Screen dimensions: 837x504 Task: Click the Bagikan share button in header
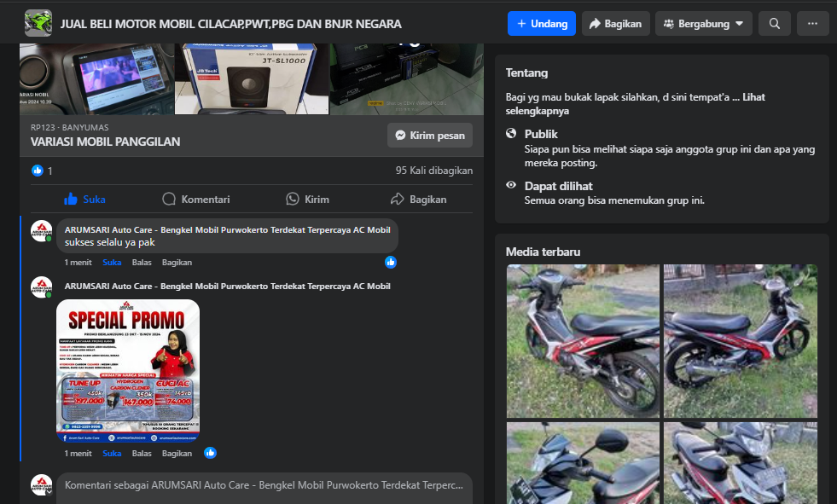[x=615, y=24]
